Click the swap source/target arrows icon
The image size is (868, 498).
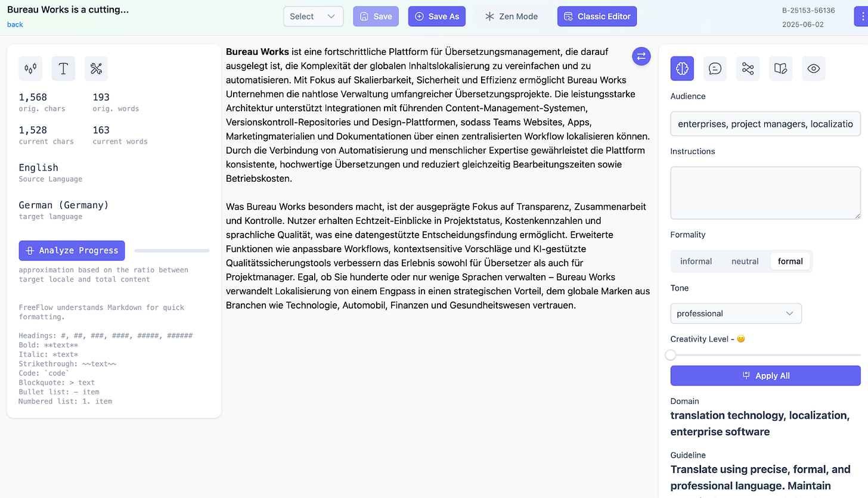point(641,56)
